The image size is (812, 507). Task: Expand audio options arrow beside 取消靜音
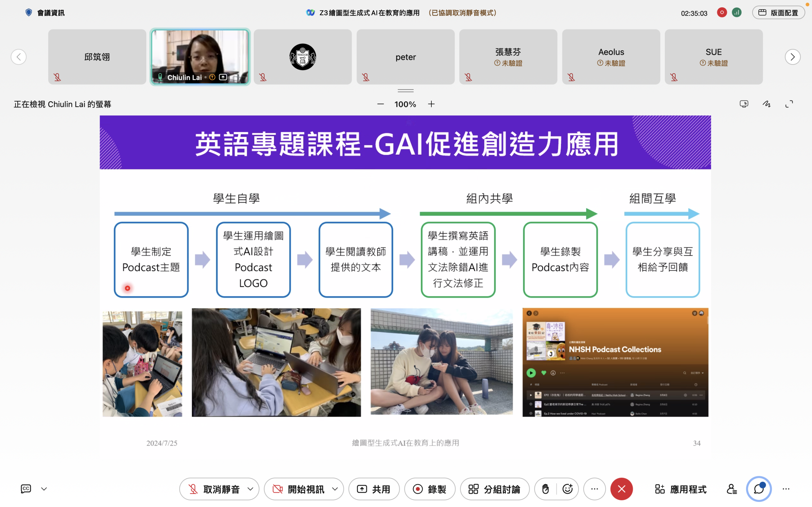pyautogui.click(x=250, y=489)
